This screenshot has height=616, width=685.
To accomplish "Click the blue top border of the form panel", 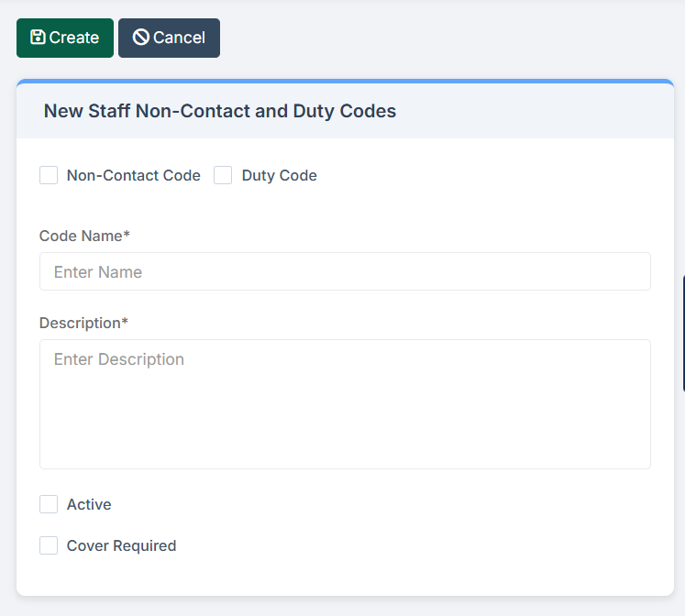I will click(x=345, y=82).
